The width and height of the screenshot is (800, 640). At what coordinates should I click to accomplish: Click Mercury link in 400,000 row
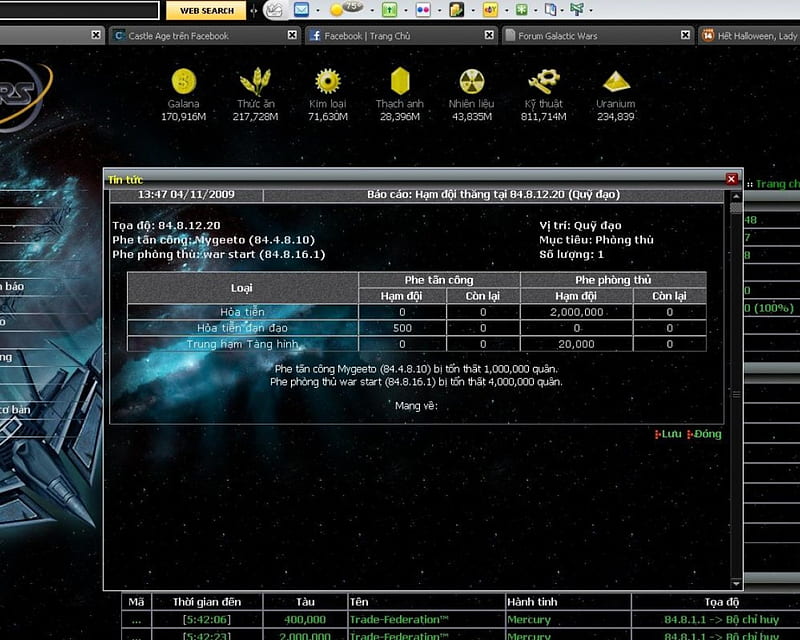[529, 620]
